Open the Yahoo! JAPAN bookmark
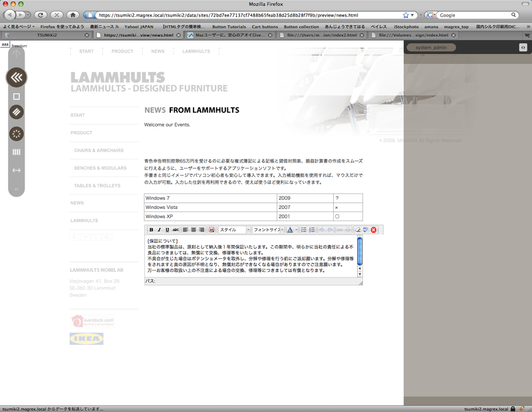 [x=139, y=27]
